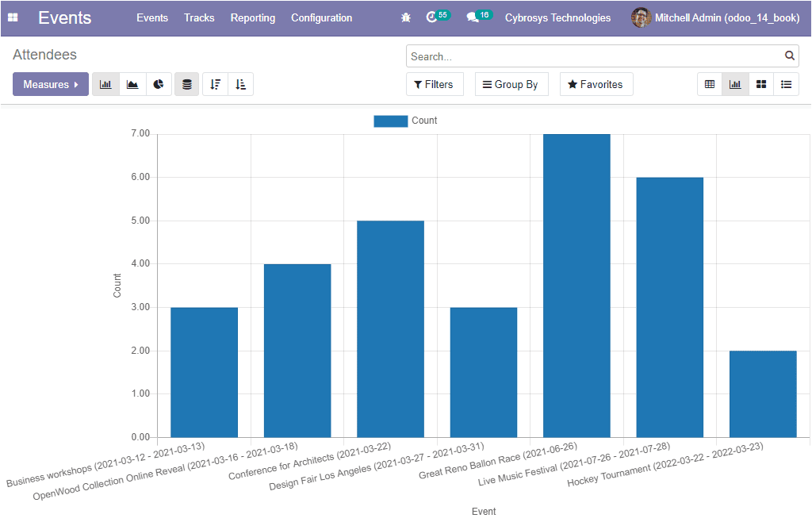The width and height of the screenshot is (812, 522).
Task: Open the Reporting menu
Action: 253,17
